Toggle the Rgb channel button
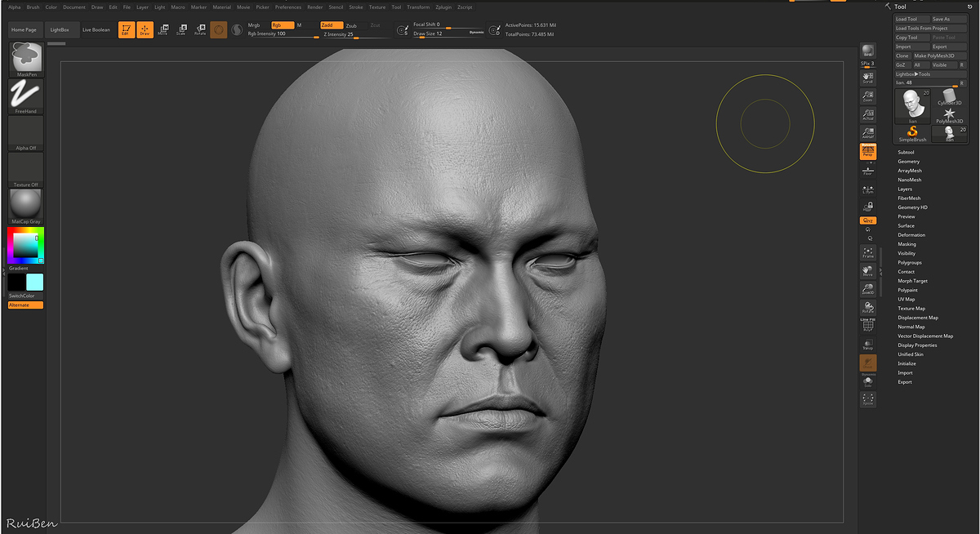The image size is (980, 534). [x=282, y=25]
